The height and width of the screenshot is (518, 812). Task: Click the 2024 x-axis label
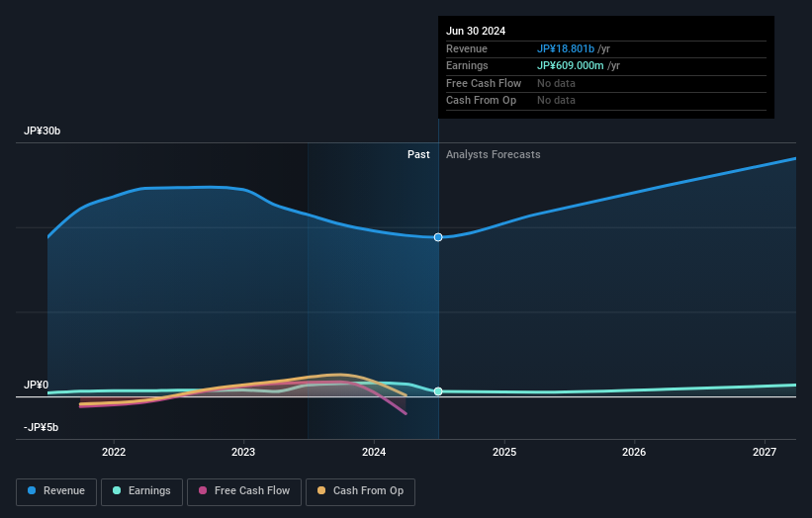pyautogui.click(x=374, y=452)
